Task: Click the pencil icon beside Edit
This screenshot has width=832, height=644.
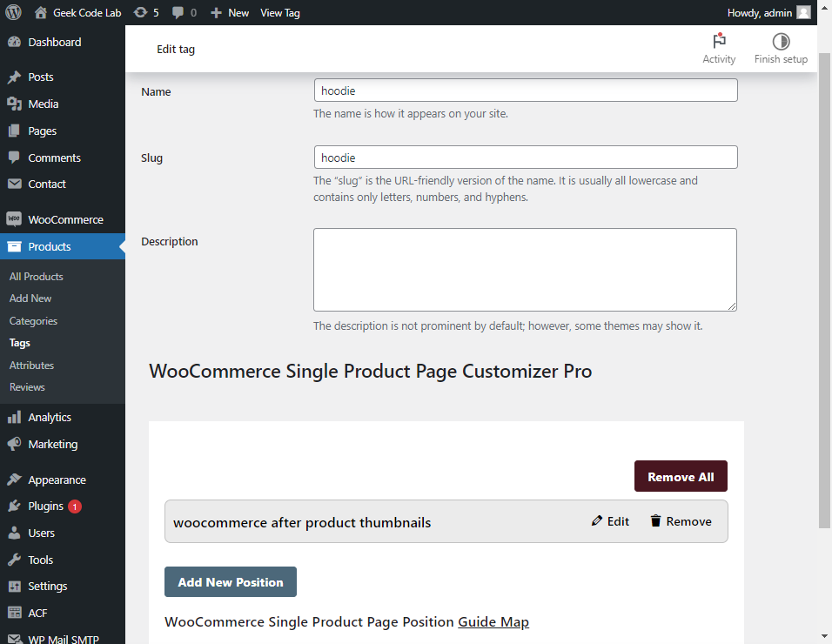Action: pyautogui.click(x=596, y=521)
